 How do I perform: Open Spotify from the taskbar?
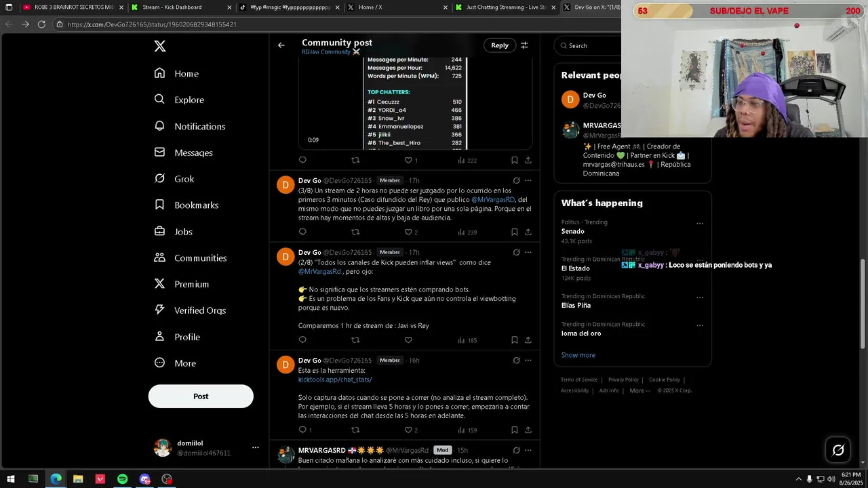tap(122, 479)
